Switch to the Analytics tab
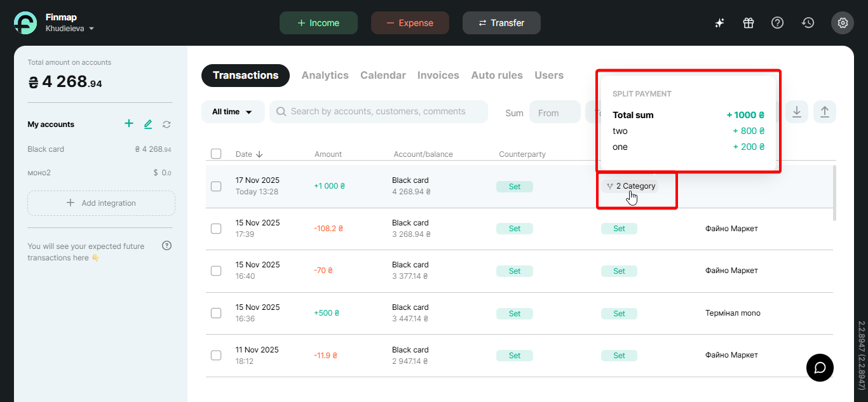Image resolution: width=868 pixels, height=402 pixels. pyautogui.click(x=325, y=76)
